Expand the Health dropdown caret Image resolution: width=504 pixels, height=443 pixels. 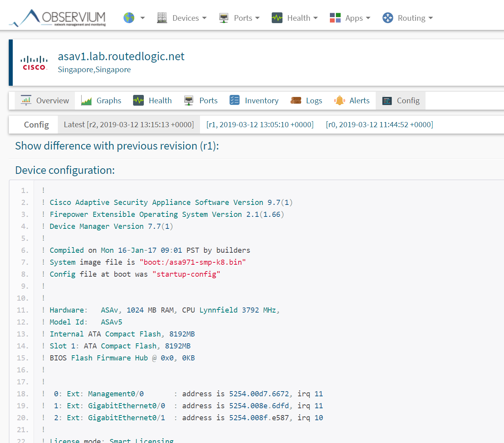coord(316,18)
